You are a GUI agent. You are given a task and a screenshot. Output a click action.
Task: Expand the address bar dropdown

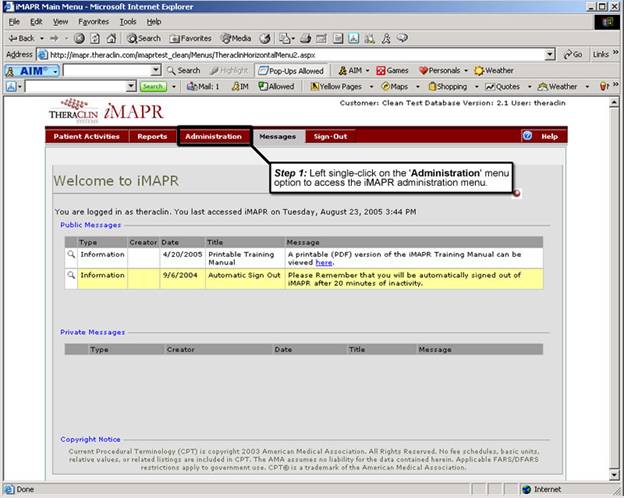point(550,54)
